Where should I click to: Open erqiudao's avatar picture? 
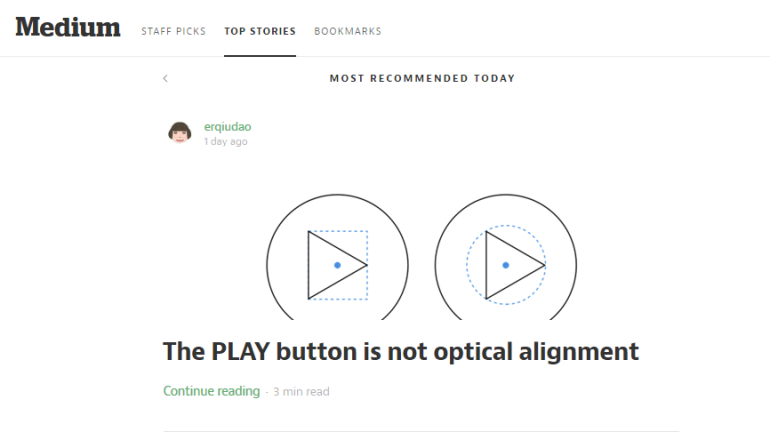coord(180,133)
